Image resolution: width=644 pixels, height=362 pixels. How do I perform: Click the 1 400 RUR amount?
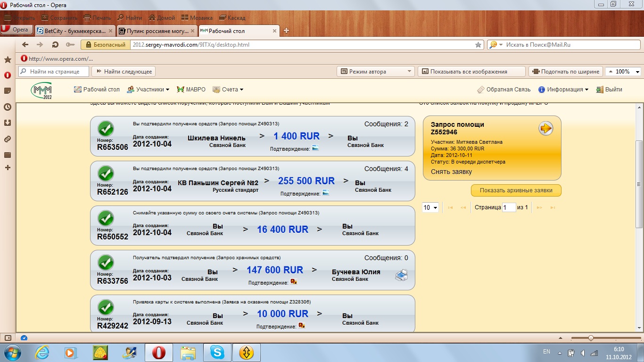[297, 136]
